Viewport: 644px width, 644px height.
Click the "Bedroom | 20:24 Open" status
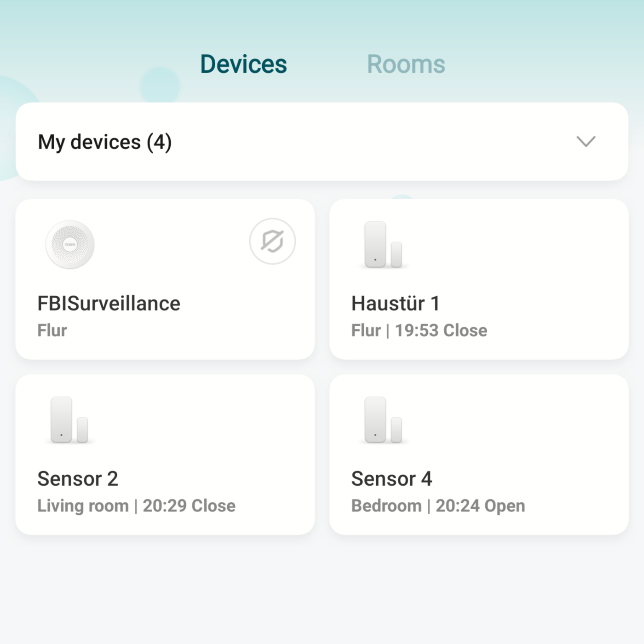438,506
